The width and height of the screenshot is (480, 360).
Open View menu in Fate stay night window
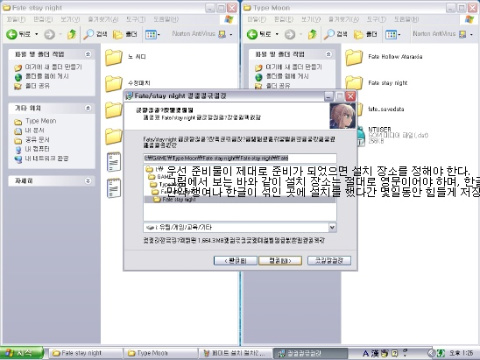(70, 19)
